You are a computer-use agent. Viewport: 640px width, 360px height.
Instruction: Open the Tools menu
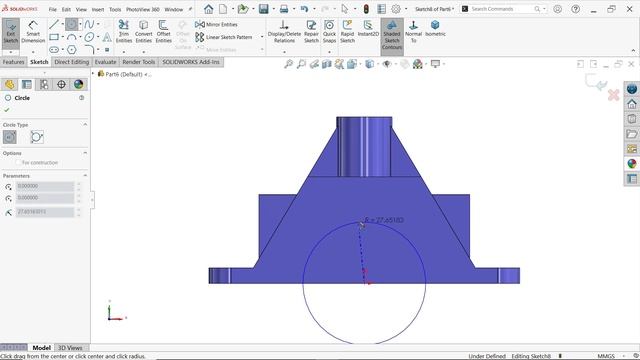click(x=115, y=9)
